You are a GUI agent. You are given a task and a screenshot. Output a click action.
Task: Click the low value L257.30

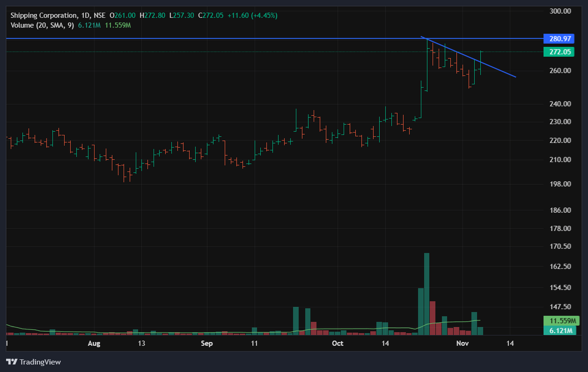click(182, 15)
